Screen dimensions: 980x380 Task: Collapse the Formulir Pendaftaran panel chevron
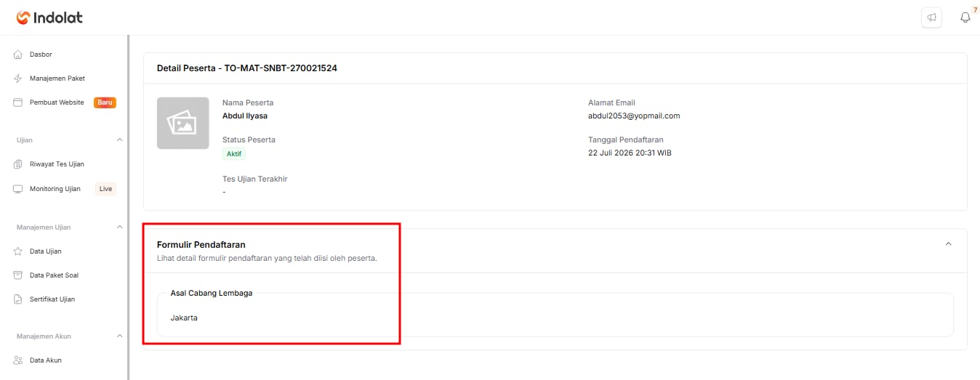[948, 244]
